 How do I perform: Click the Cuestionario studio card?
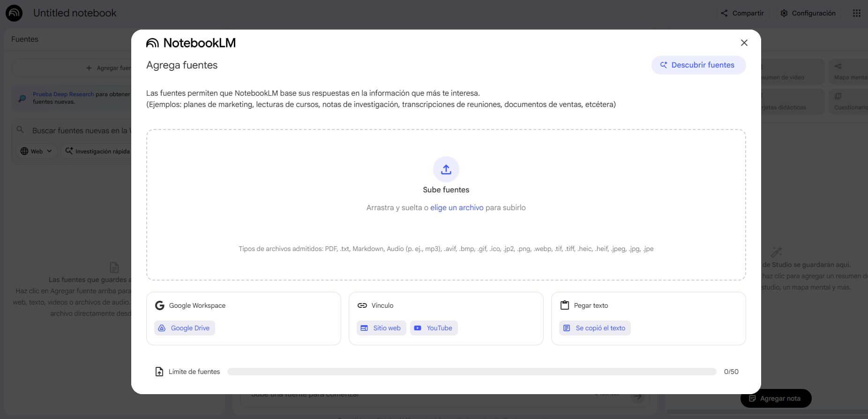(848, 101)
